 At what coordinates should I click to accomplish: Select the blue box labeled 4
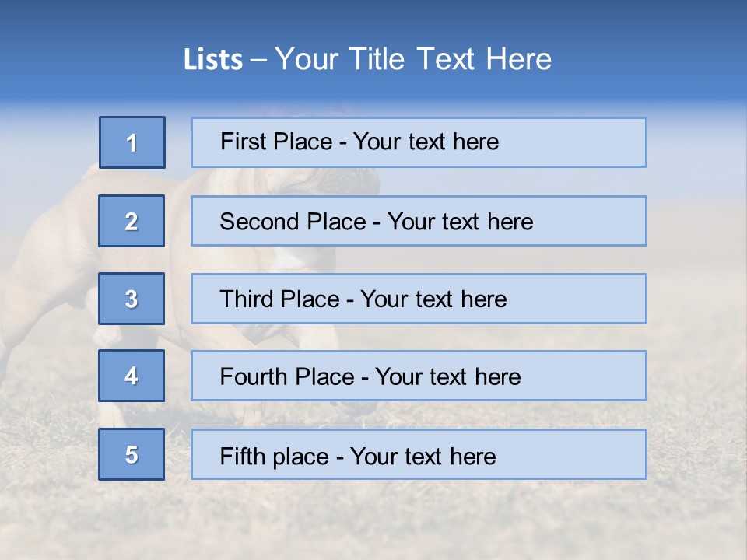(132, 376)
